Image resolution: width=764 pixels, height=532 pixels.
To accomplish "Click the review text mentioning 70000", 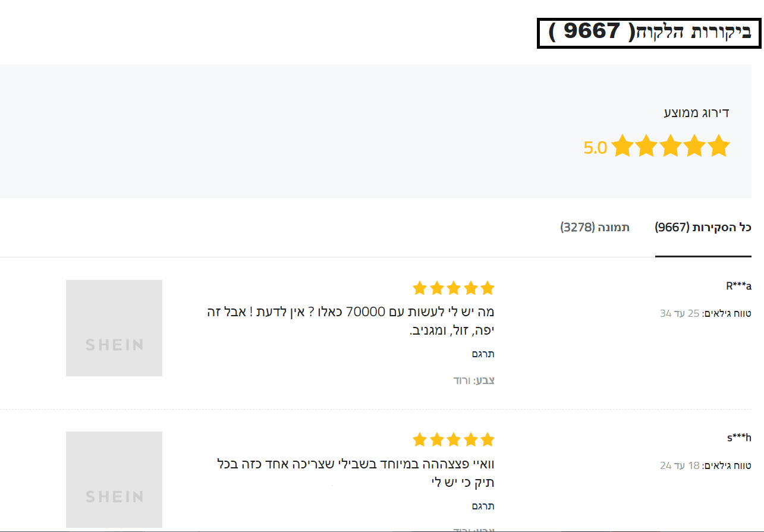I will [x=351, y=321].
